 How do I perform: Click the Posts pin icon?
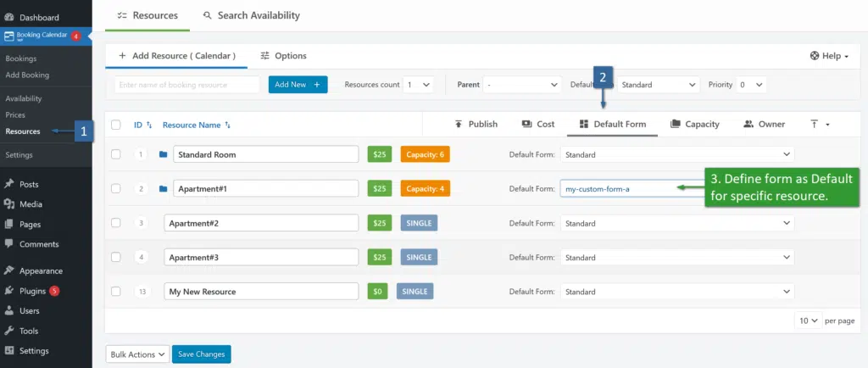pyautogui.click(x=8, y=184)
